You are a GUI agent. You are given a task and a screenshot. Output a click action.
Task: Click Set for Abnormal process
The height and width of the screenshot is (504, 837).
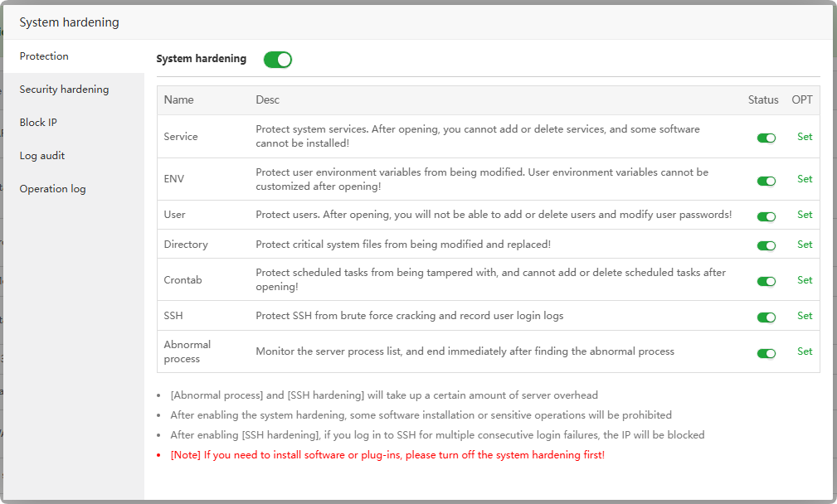point(805,351)
